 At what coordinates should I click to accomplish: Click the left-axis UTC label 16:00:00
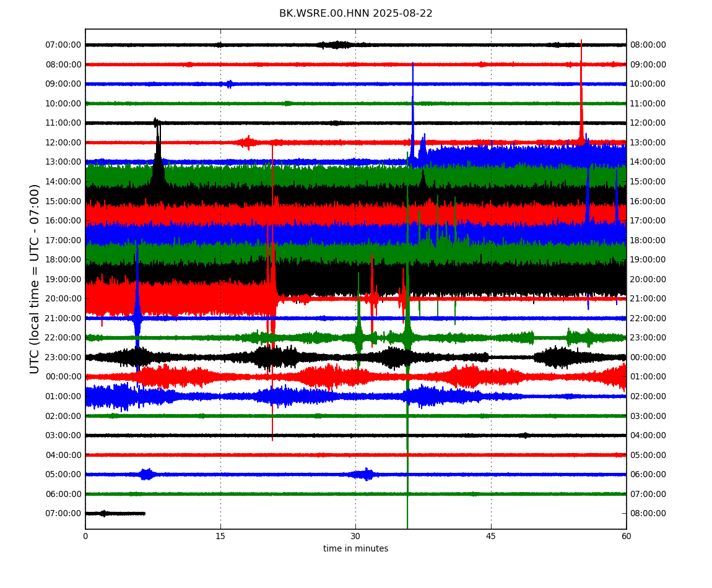pos(63,221)
